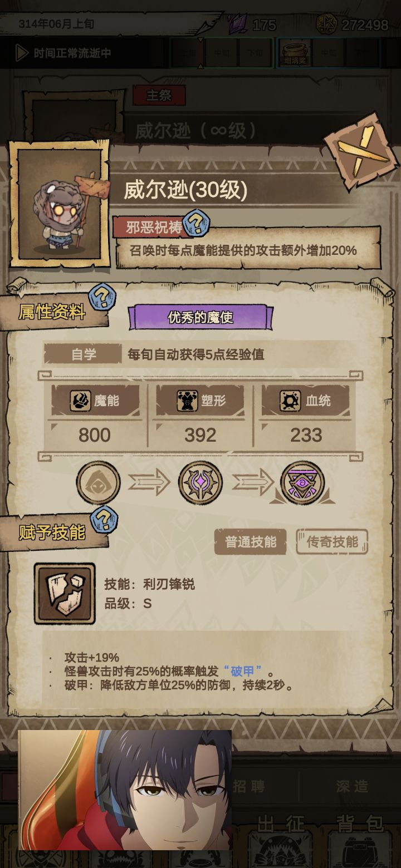This screenshot has height=868, width=401.
Task: Tap the 威尔逊 character portrait
Action: coord(59,204)
